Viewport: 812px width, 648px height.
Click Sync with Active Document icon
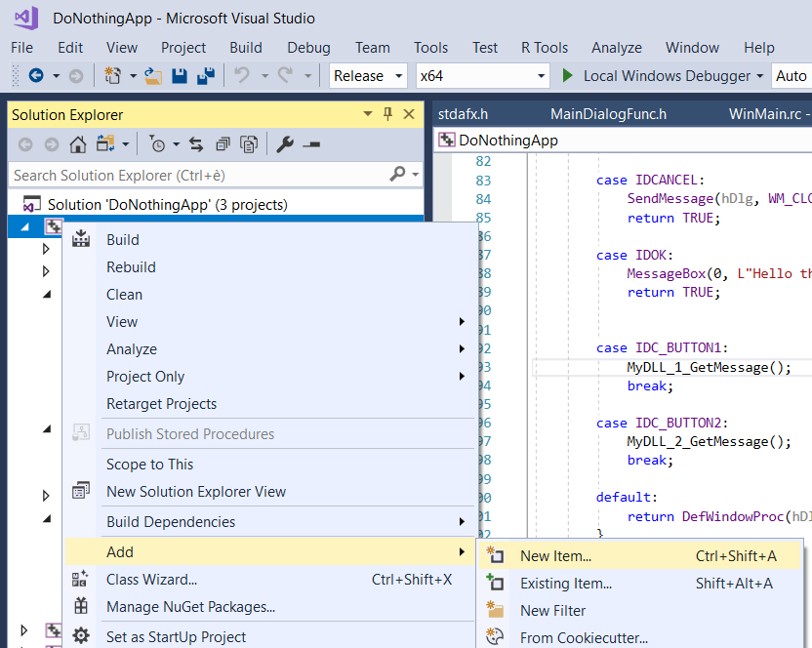[196, 144]
